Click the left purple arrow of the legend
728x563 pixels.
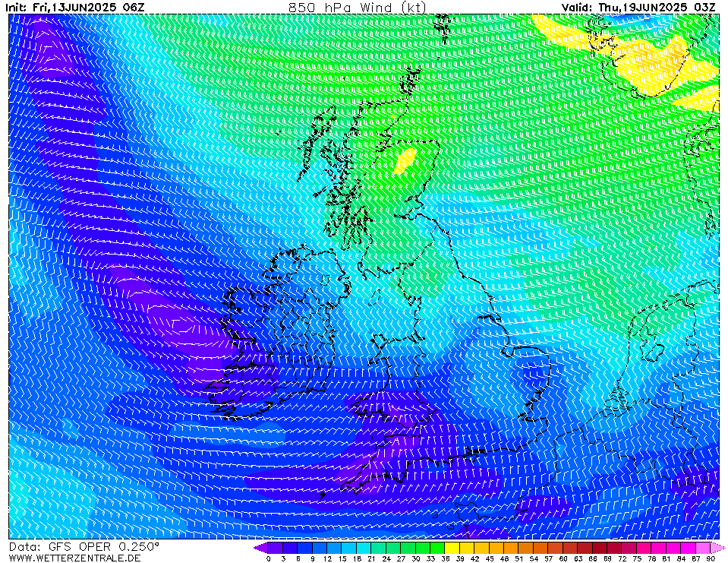[260, 548]
